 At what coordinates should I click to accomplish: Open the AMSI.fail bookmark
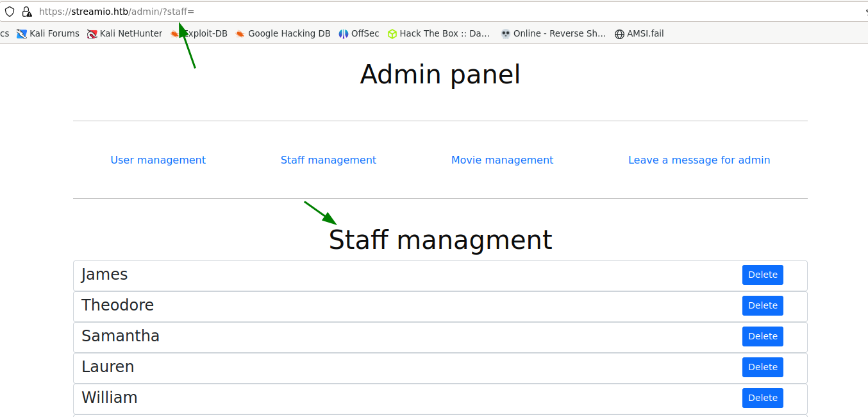[639, 33]
